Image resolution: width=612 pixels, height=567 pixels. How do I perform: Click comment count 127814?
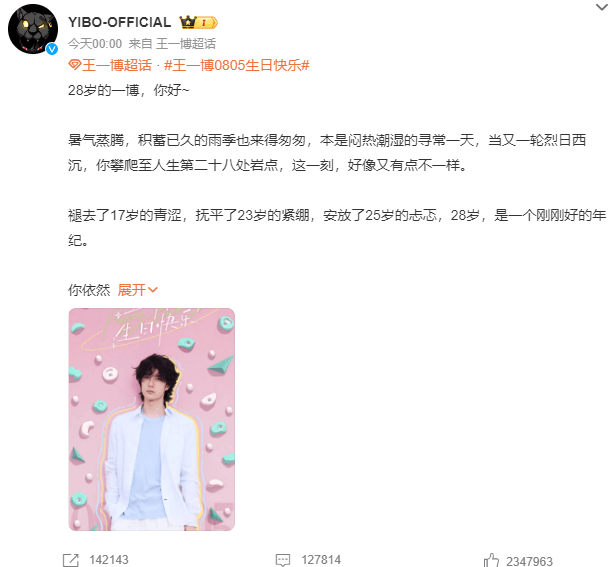tap(321, 560)
